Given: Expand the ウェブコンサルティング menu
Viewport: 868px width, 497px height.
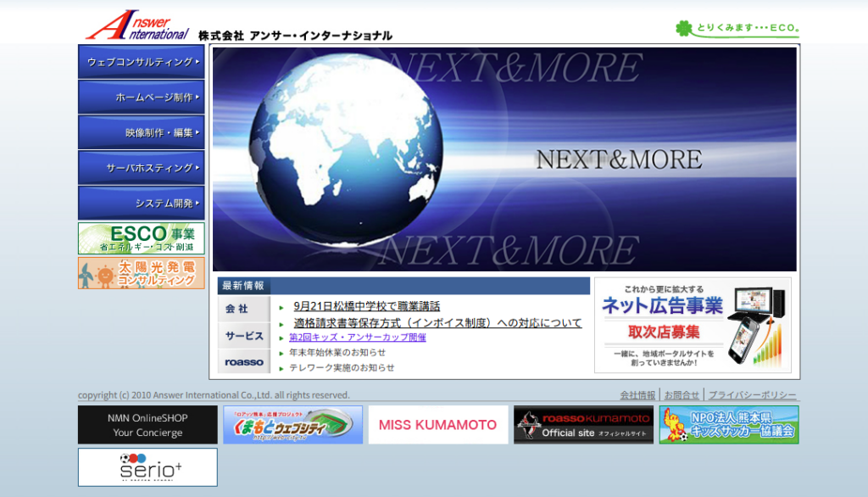Looking at the screenshot, I should 142,62.
